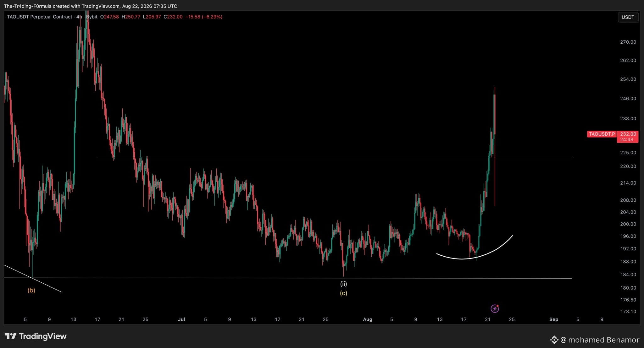Click the Jul label on the time axis
644x348 pixels.
click(x=181, y=319)
